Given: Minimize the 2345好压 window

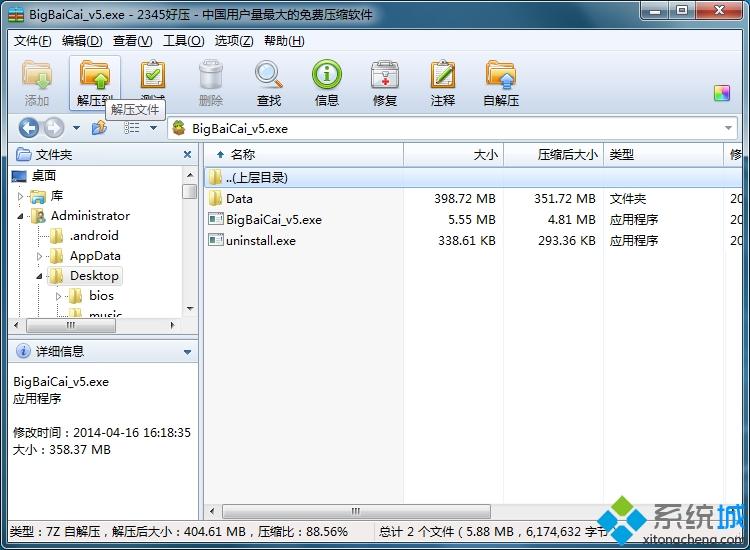Looking at the screenshot, I should tap(655, 11).
